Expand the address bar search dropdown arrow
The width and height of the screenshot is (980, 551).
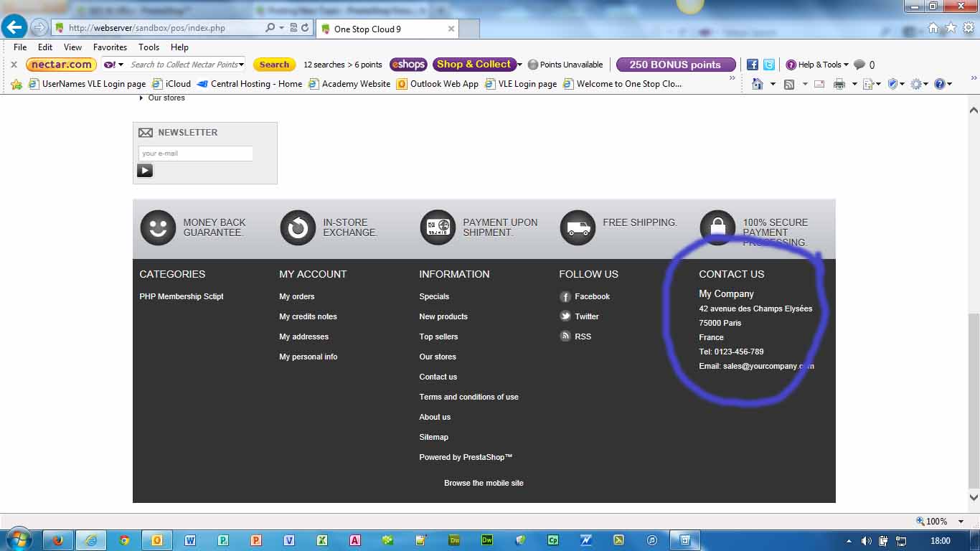281,28
